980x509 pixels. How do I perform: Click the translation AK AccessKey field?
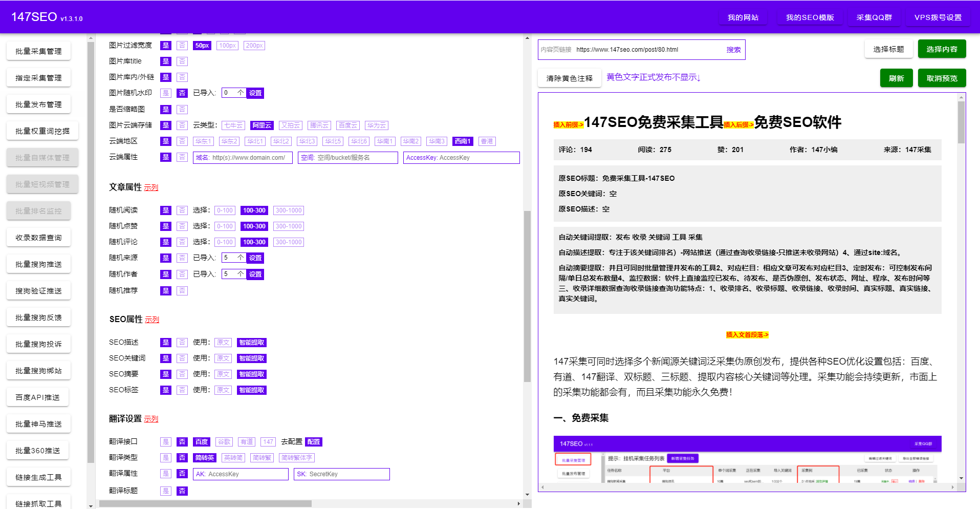click(241, 474)
